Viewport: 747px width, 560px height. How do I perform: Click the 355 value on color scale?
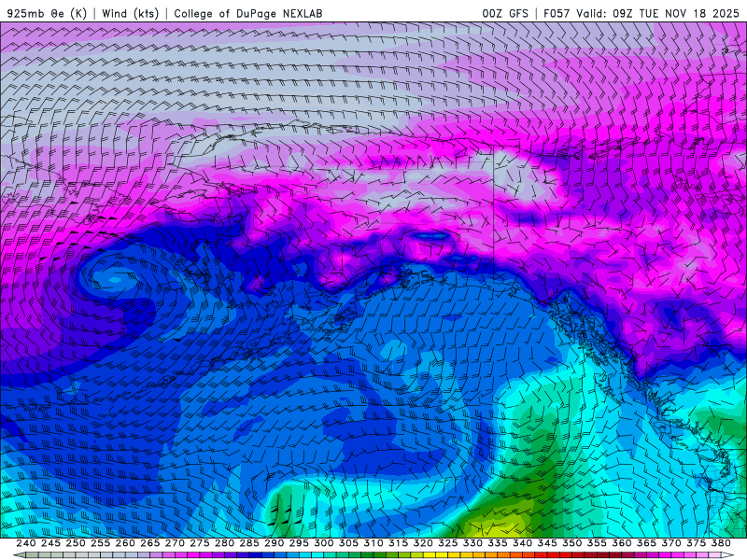pyautogui.click(x=597, y=543)
